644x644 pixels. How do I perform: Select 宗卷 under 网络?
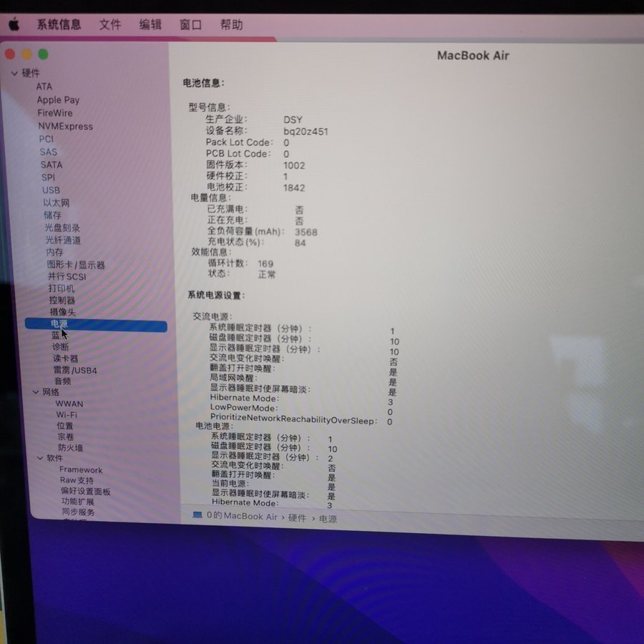tap(66, 436)
